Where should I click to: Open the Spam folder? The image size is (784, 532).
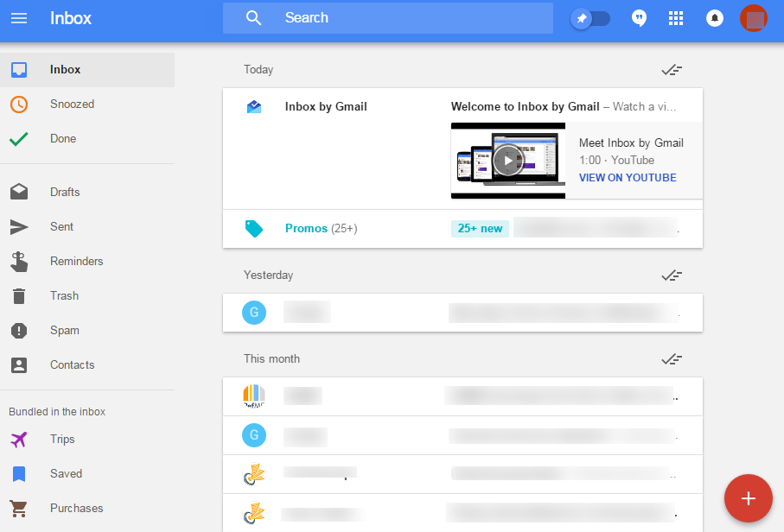64,331
